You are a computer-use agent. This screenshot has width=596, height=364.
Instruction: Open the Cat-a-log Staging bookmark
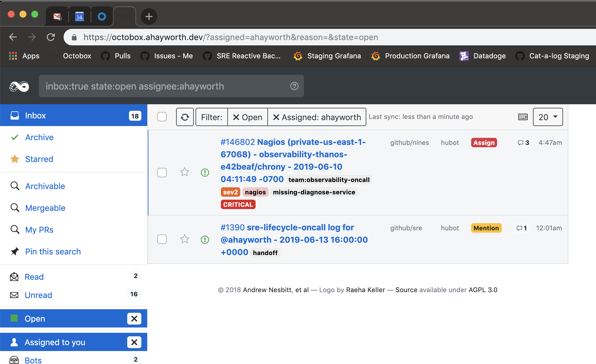[552, 56]
